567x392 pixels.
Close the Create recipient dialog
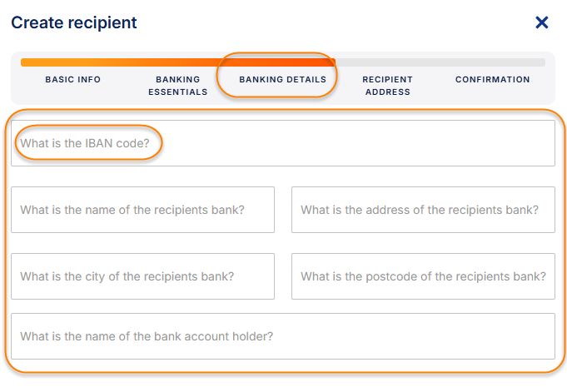click(542, 22)
